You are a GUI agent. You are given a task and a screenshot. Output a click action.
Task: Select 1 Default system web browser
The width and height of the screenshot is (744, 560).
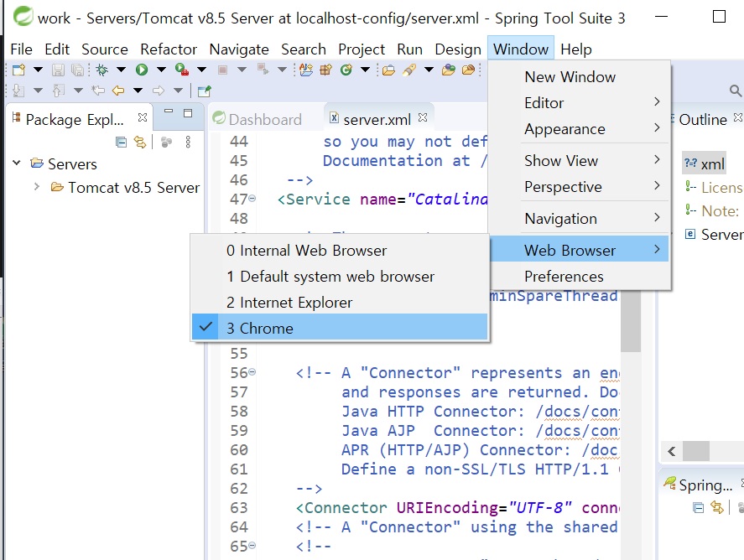[x=340, y=277]
